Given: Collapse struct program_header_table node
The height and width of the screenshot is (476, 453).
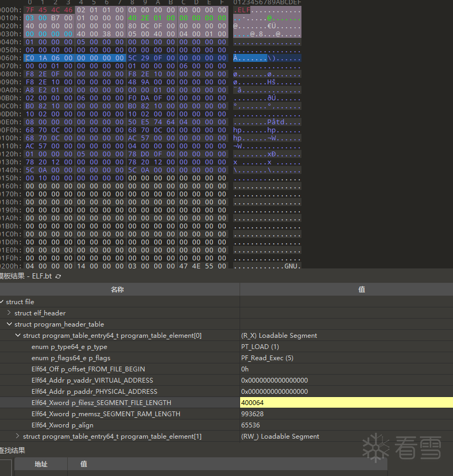Looking at the screenshot, I should (10, 324).
